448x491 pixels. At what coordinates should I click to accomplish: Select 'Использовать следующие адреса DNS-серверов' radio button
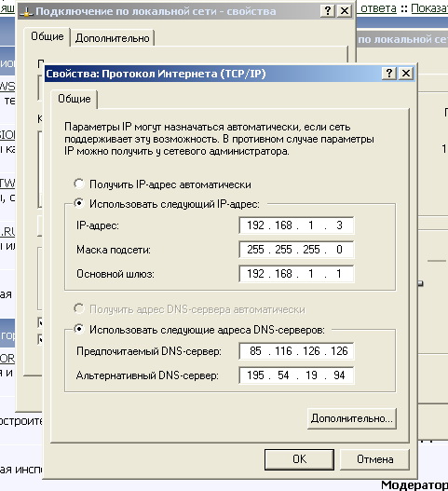[x=79, y=329]
